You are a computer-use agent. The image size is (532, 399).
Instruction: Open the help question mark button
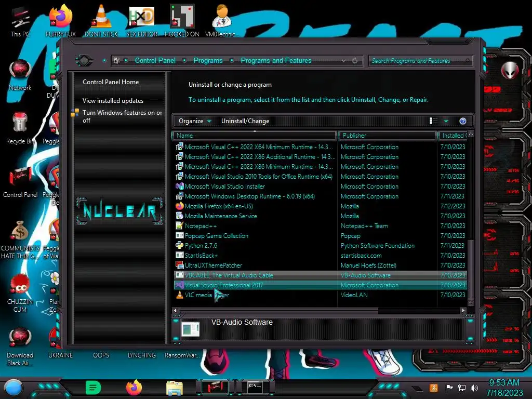(463, 121)
